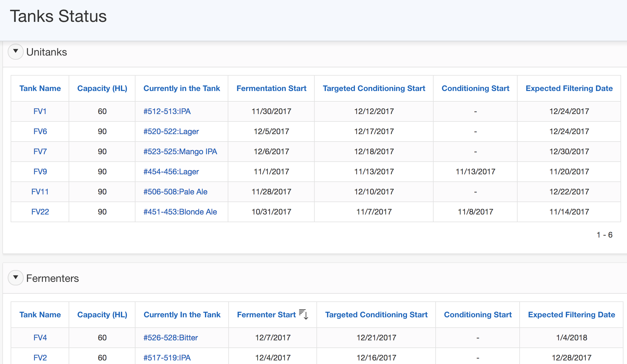The image size is (627, 364).
Task: Click Unitanks Targeted Conditioning Start header
Action: coord(374,88)
